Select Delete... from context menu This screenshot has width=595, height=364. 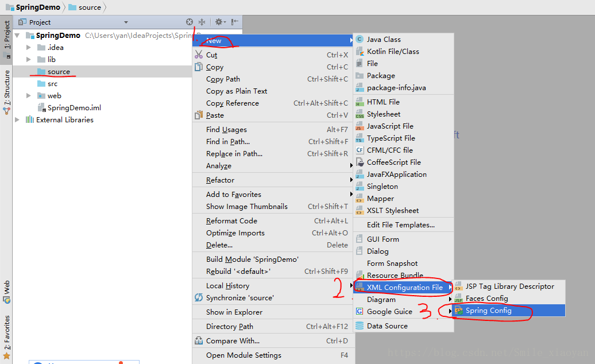click(272, 245)
